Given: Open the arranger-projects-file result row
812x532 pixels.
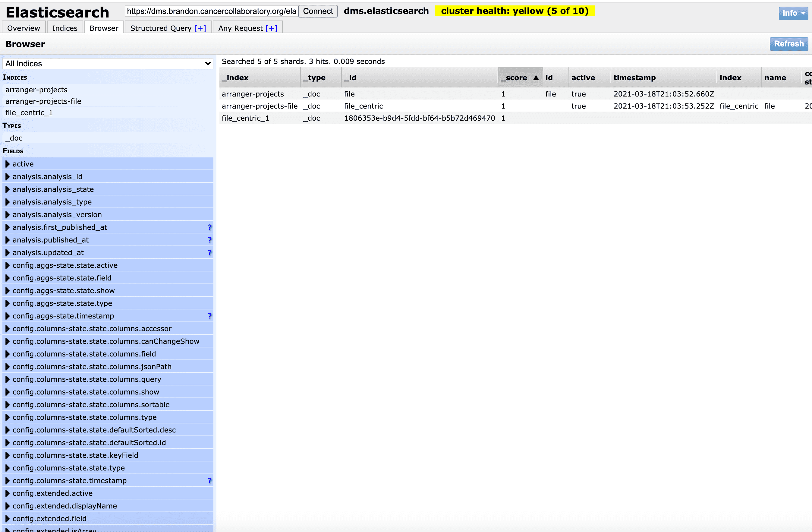Looking at the screenshot, I should (x=515, y=106).
